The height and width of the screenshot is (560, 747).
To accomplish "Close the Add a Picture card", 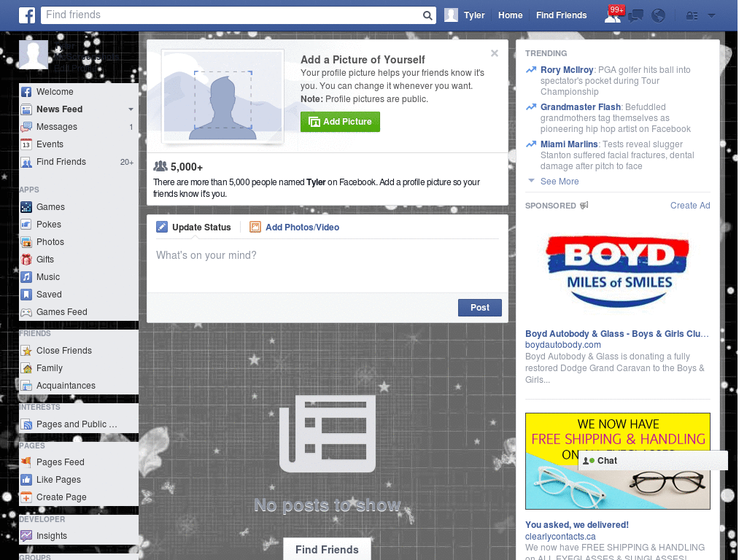I will [495, 53].
